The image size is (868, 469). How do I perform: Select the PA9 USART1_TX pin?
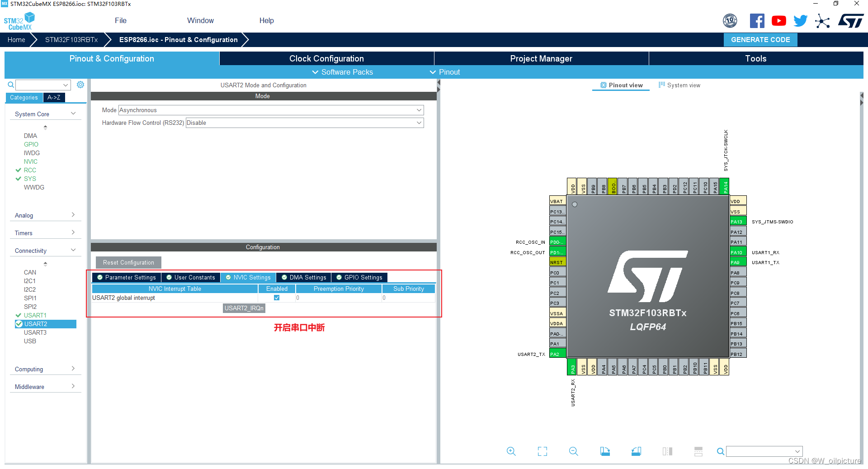click(738, 262)
